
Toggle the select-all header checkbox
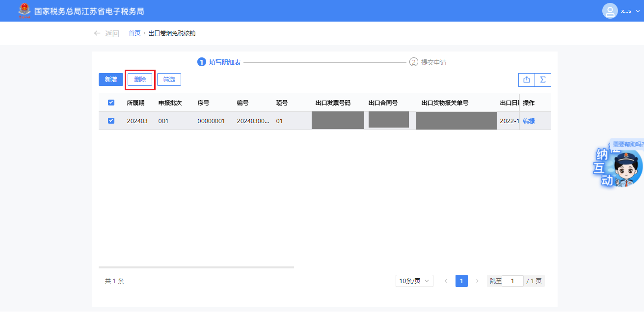point(111,103)
